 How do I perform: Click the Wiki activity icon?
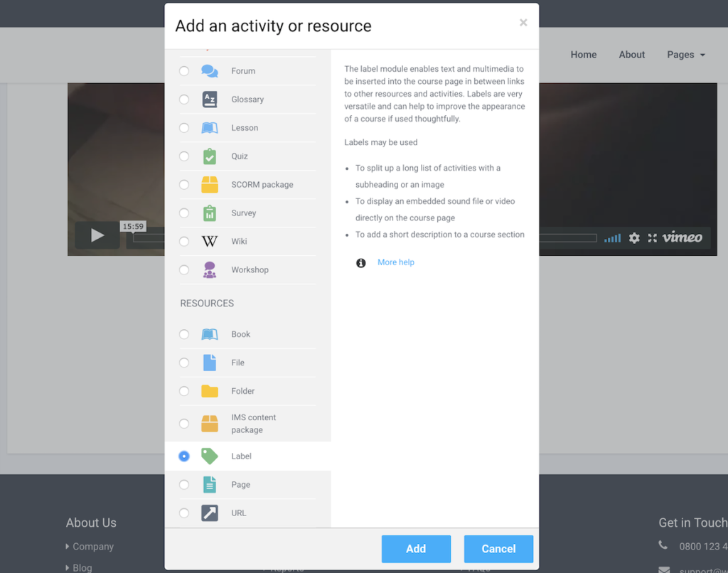click(x=210, y=241)
